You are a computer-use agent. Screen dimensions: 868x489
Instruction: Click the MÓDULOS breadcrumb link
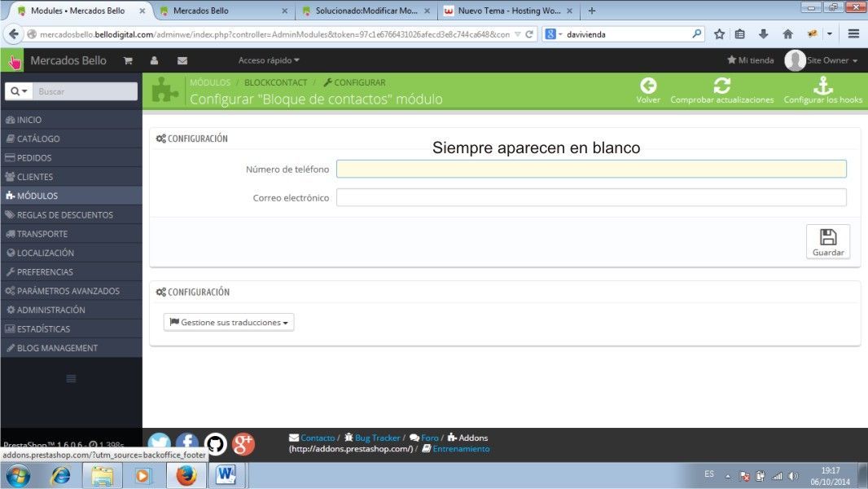210,82
